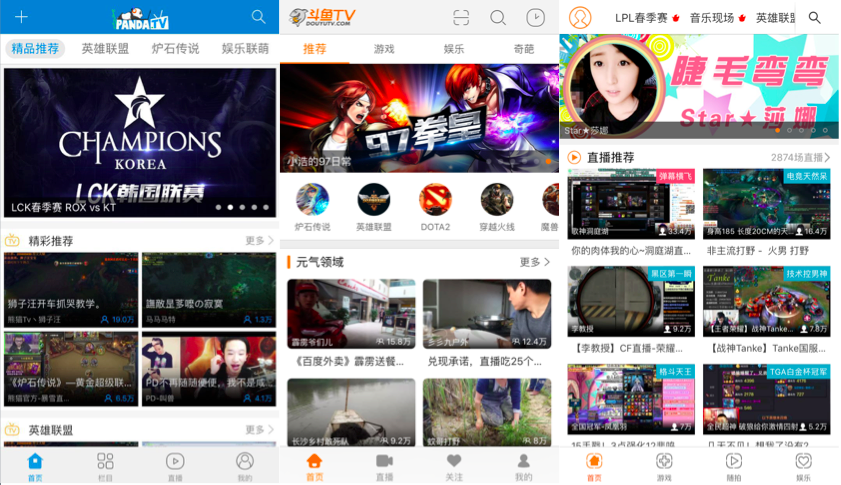Expand 更多 next to 精彩推荐
The width and height of the screenshot is (841, 485).
coord(260,240)
